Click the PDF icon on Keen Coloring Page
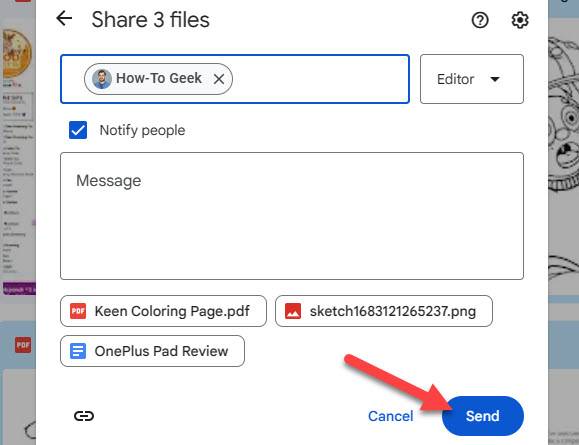This screenshot has height=445, width=579. click(x=78, y=311)
